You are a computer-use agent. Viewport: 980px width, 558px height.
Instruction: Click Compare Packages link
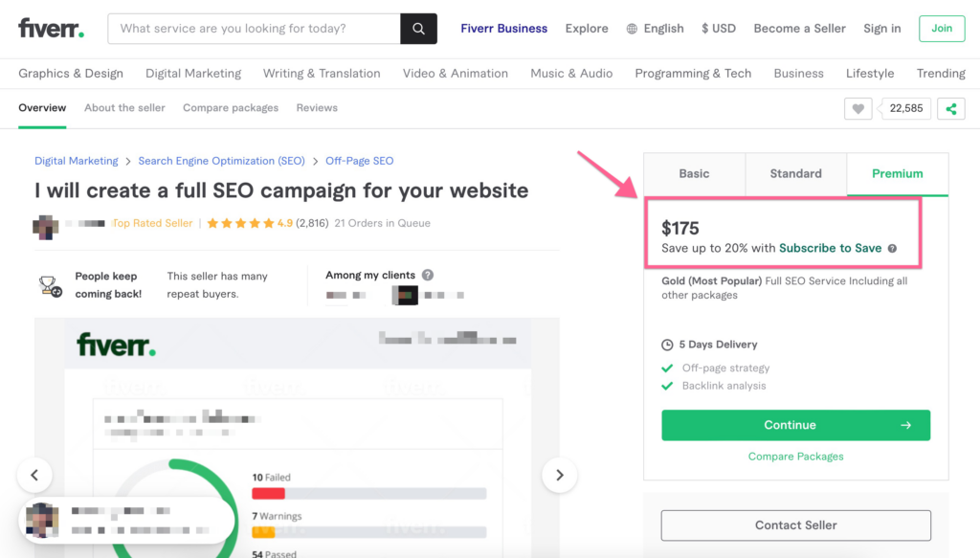pos(795,457)
